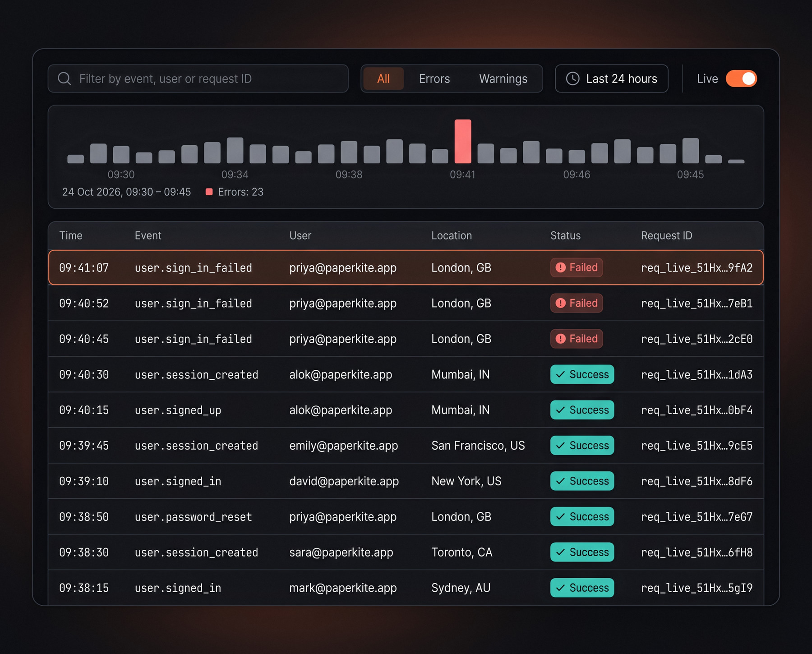Select the user.signed_up event cell

coord(178,410)
